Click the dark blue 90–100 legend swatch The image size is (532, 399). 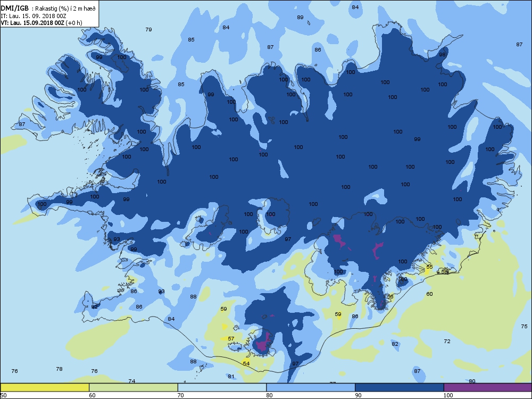pos(400,387)
